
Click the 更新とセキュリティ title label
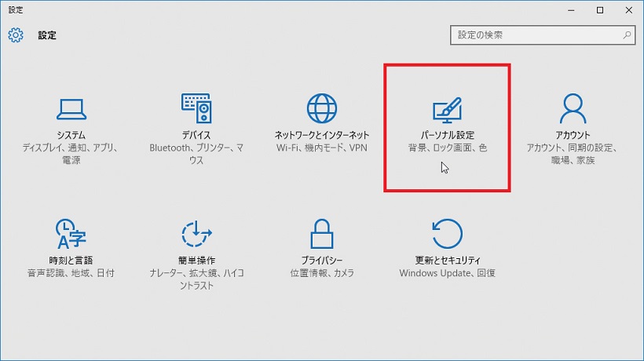[x=448, y=260]
